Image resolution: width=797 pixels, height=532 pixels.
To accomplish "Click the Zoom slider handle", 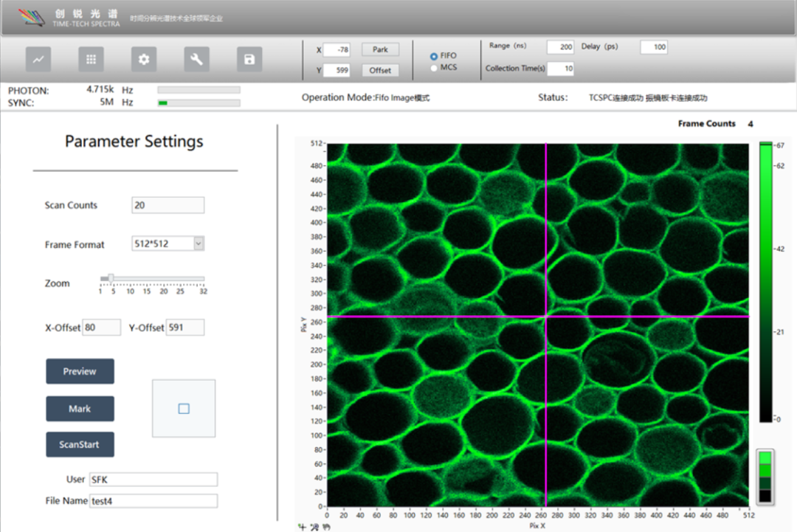I will click(111, 278).
